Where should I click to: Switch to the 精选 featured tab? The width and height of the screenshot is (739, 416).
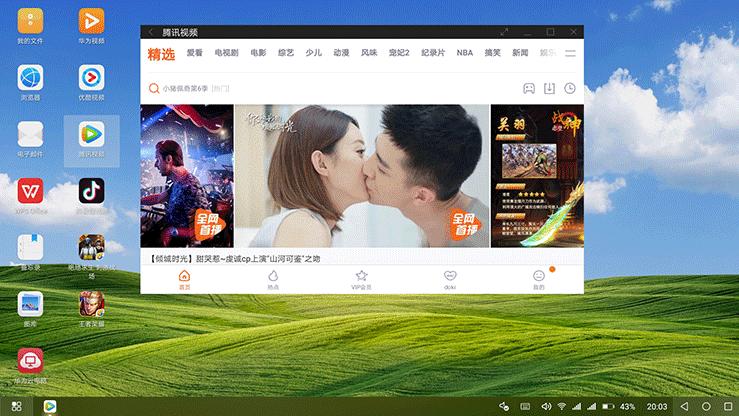pos(161,54)
